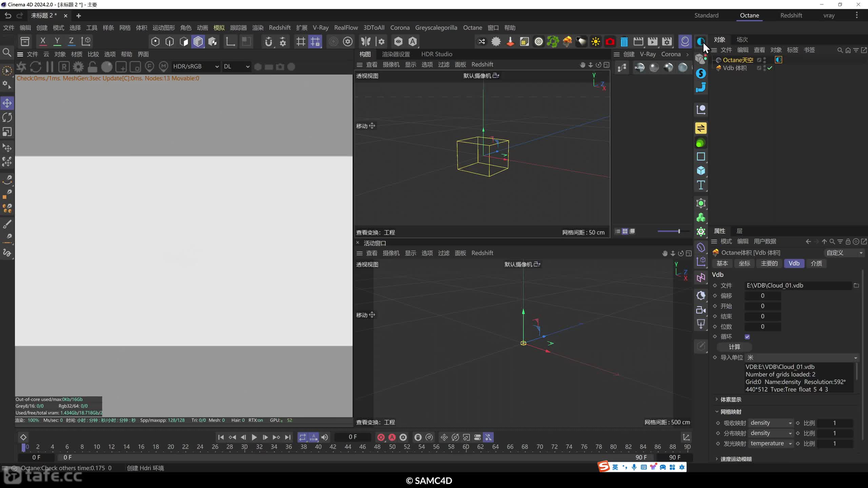The image size is (868, 488).
Task: Open the HDR Studio tab
Action: tap(436, 54)
